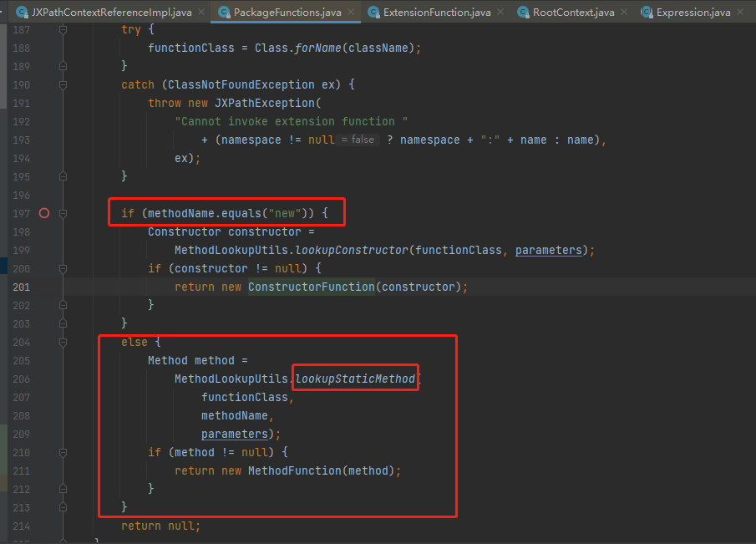
Task: Click the class icon on Expression.java tab
Action: click(x=647, y=12)
